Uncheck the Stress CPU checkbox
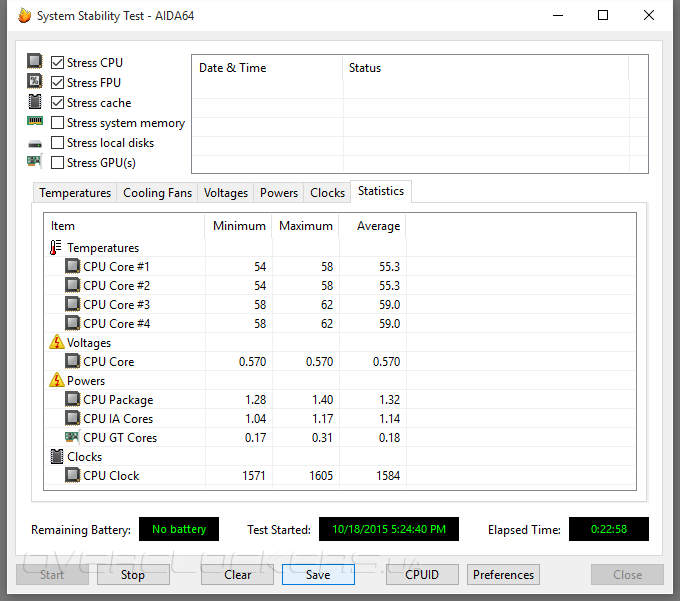The height and width of the screenshot is (601, 680). [57, 62]
